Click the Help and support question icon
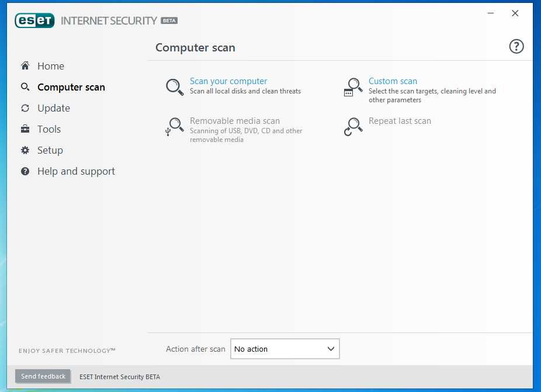The height and width of the screenshot is (392, 541). click(x=25, y=171)
